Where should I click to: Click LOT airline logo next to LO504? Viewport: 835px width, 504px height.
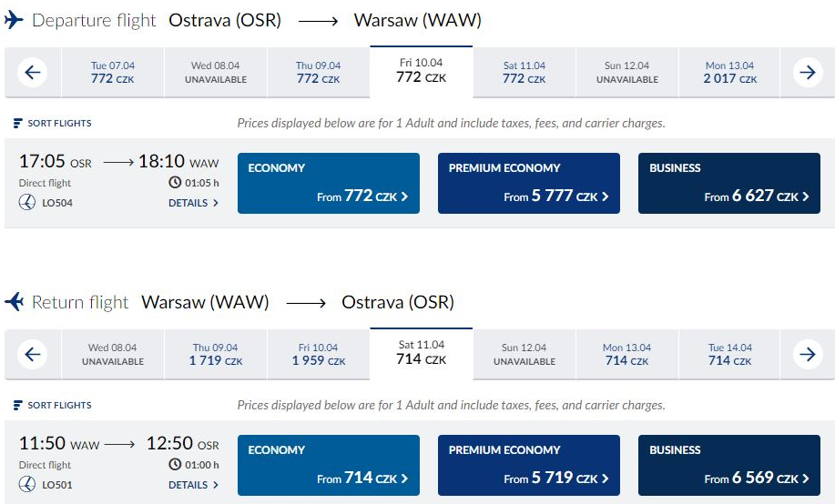tap(27, 203)
